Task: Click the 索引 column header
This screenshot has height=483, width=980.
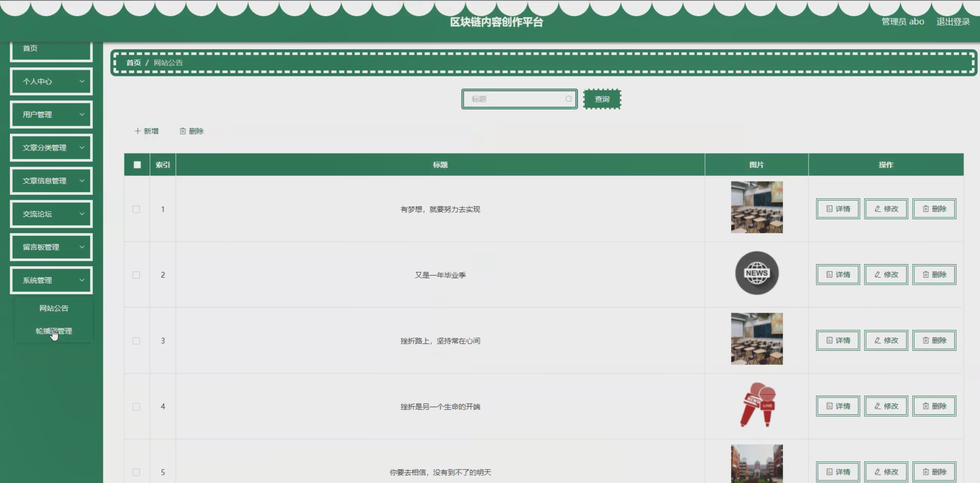Action: [x=163, y=165]
